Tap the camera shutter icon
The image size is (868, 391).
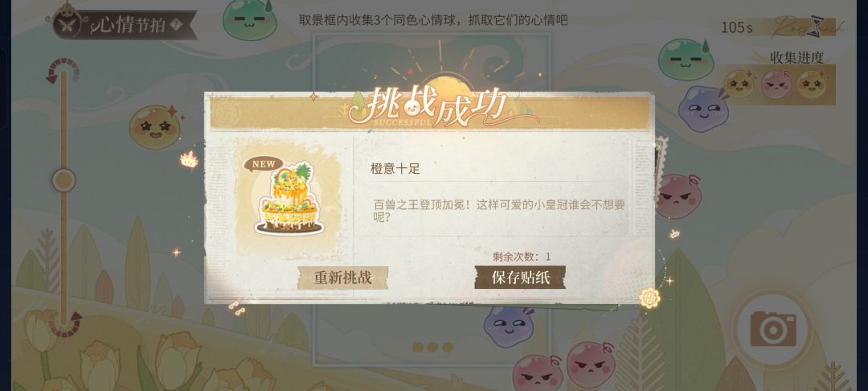coord(773,329)
